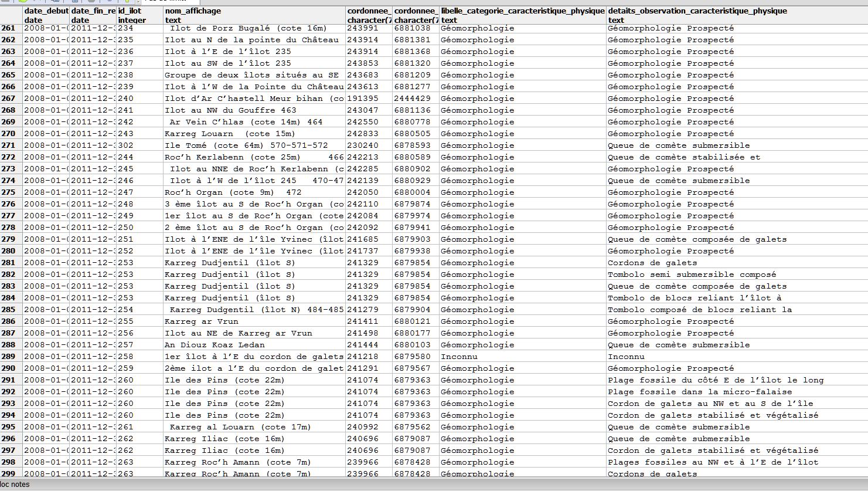
Task: Click the libelle_categorie_caracteristique_physique column header
Action: point(522,15)
